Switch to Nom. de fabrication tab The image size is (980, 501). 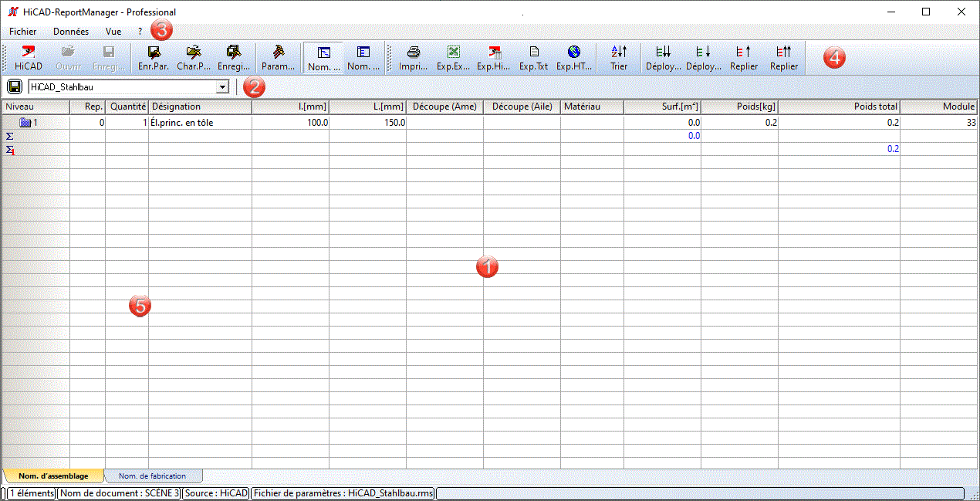[152, 476]
